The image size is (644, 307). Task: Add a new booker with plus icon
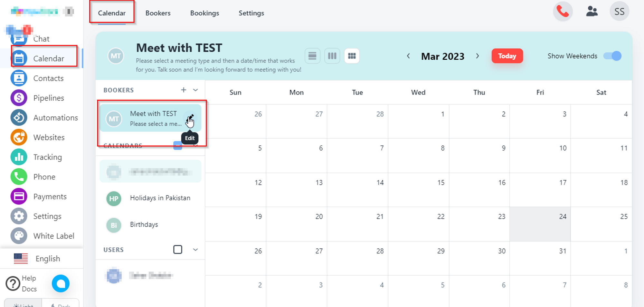click(x=184, y=90)
